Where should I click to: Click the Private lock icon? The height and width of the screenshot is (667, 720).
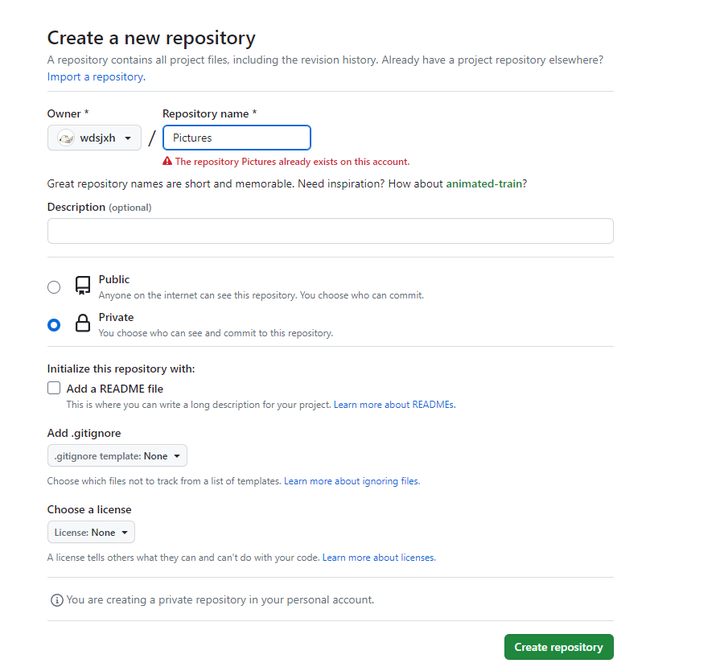(83, 323)
